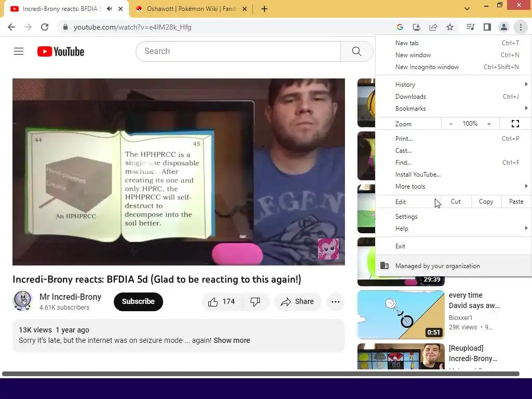Subscribe to Mr Incredi-Brony
532x399 pixels.
point(138,302)
